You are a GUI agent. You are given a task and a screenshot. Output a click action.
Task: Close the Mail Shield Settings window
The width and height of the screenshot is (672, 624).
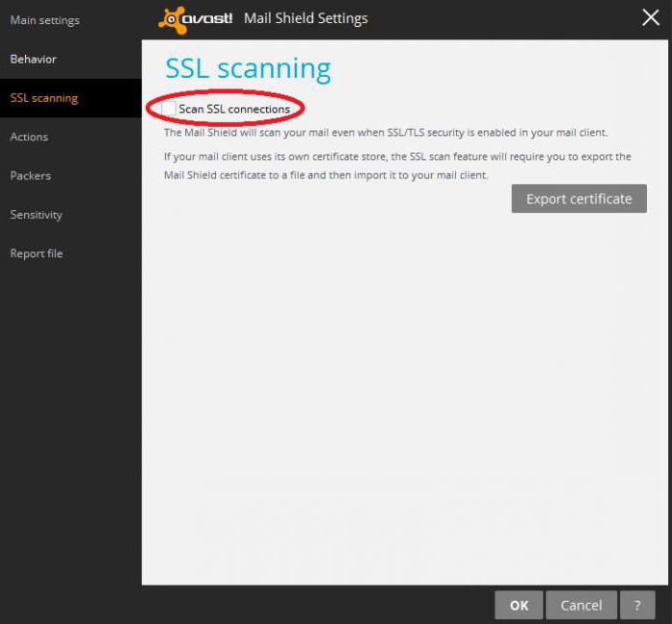click(x=651, y=18)
